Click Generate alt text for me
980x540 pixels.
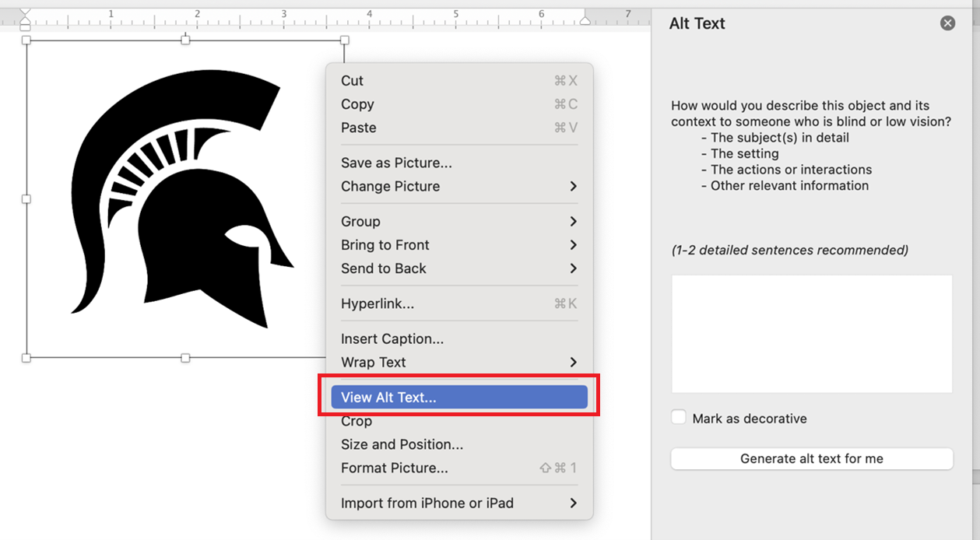811,458
